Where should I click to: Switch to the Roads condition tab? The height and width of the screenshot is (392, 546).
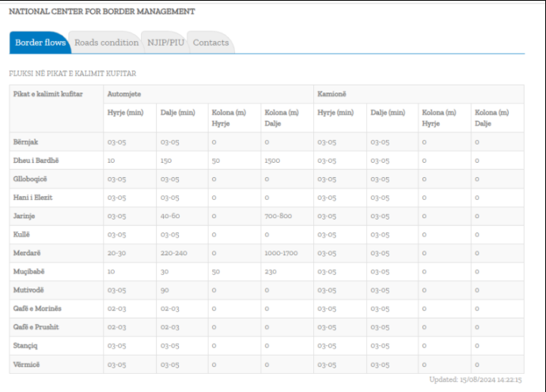107,43
